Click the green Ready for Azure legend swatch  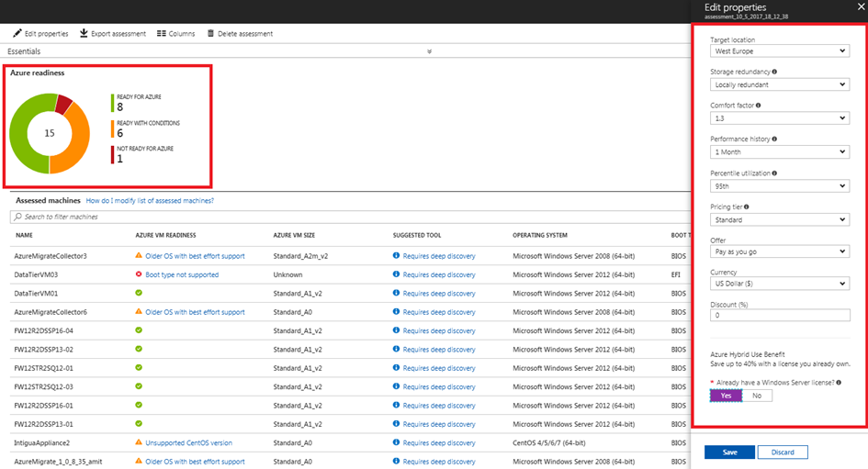coord(113,103)
